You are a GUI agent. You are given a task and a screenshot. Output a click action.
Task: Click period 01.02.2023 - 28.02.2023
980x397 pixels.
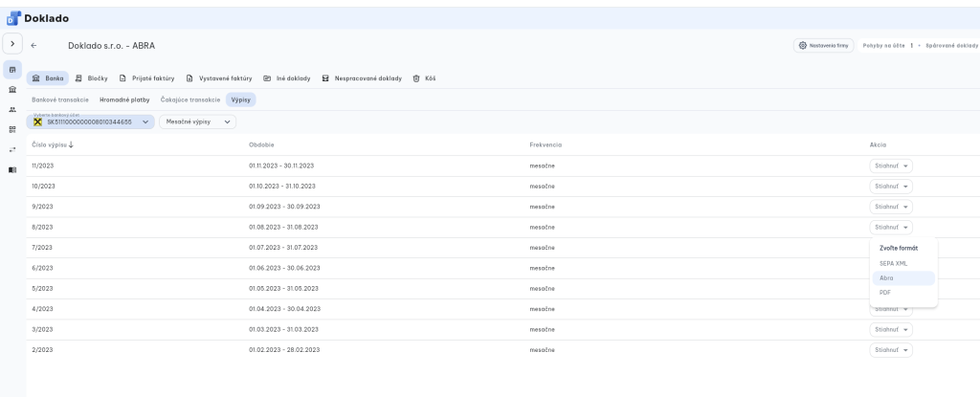click(284, 349)
